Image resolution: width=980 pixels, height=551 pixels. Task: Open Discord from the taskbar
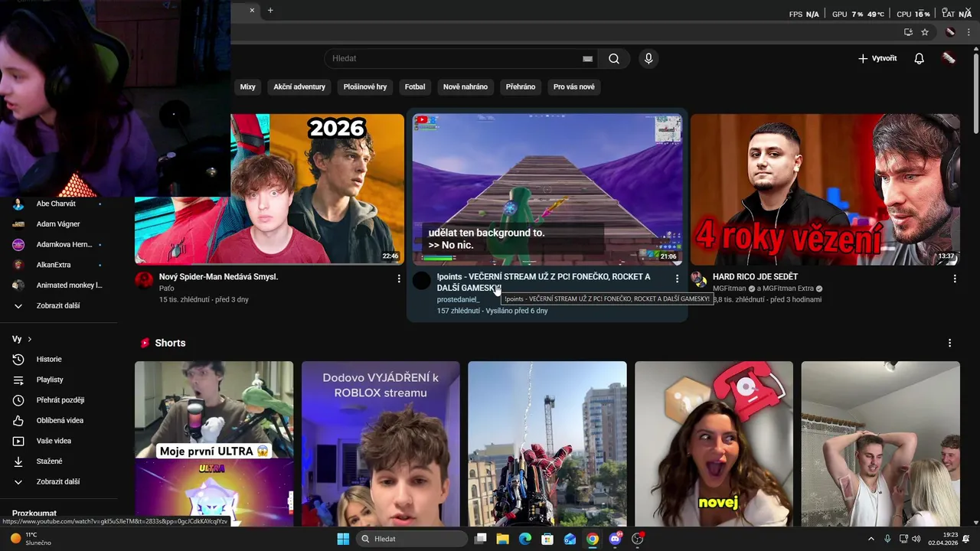tap(615, 539)
